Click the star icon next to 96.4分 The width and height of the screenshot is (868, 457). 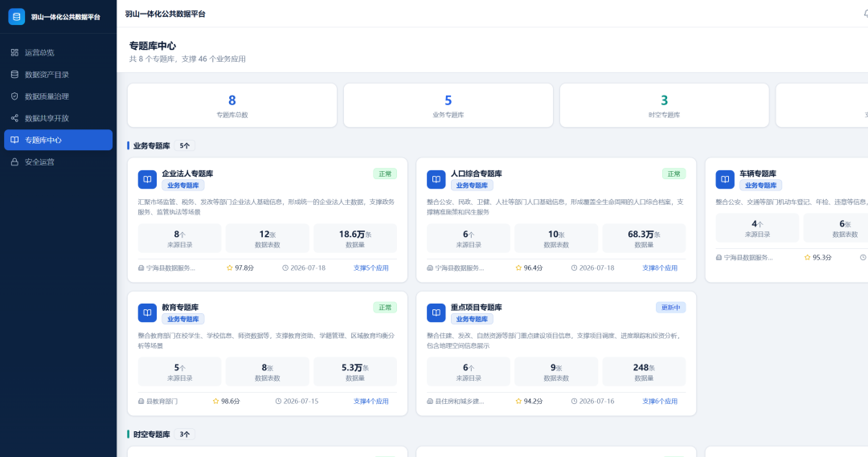(518, 267)
